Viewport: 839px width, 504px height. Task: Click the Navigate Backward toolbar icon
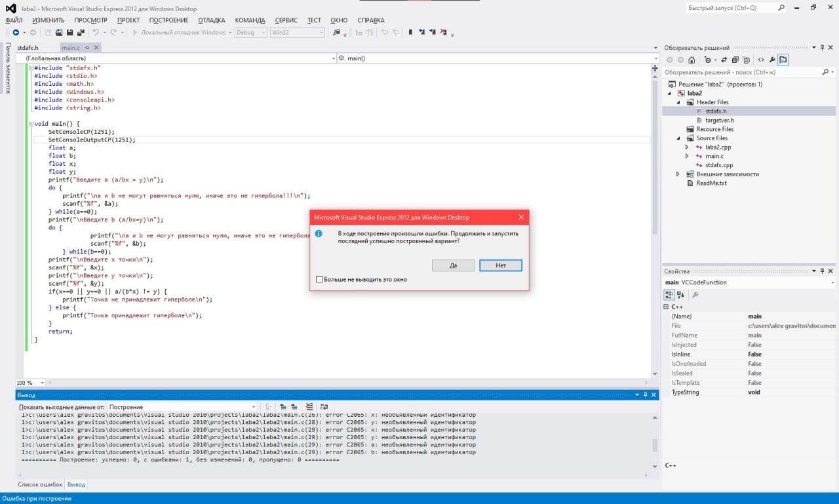pyautogui.click(x=16, y=32)
